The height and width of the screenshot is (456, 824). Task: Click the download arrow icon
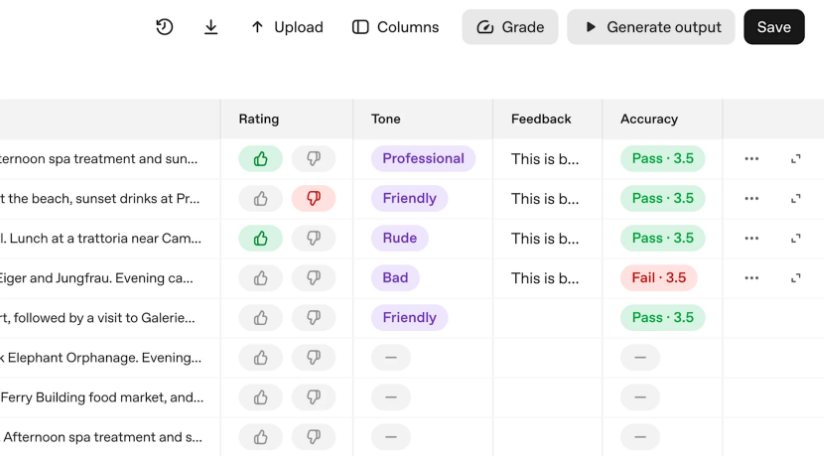[x=211, y=27]
